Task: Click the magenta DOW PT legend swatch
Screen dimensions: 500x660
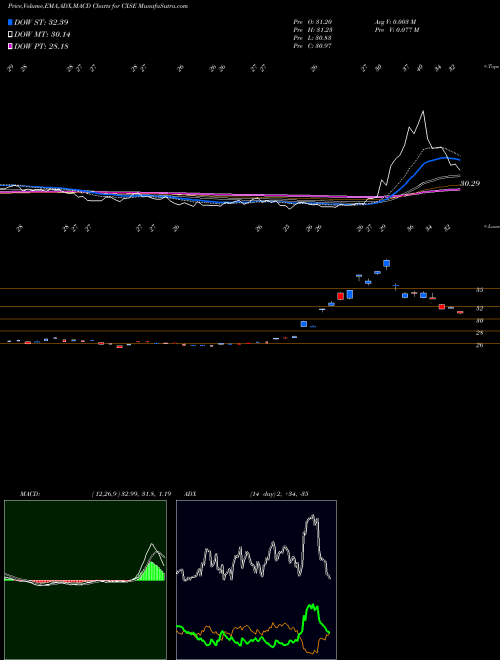Action: tap(10, 46)
